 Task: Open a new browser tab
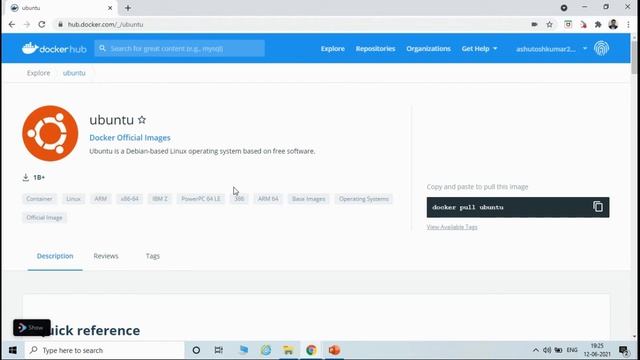click(x=128, y=8)
